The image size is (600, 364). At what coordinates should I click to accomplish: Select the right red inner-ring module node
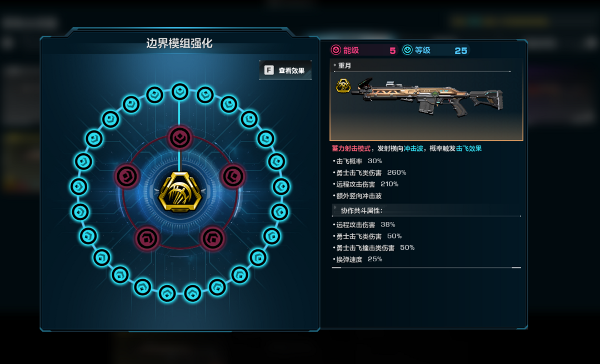(x=233, y=176)
